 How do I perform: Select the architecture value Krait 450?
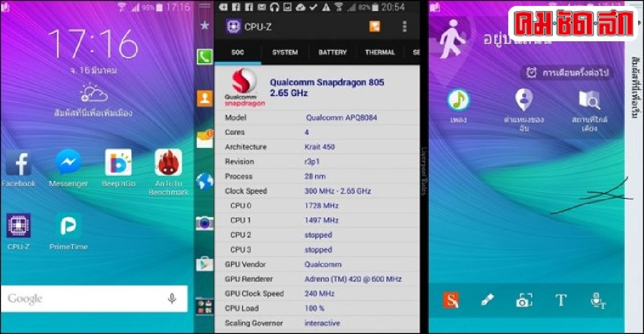[x=319, y=147]
